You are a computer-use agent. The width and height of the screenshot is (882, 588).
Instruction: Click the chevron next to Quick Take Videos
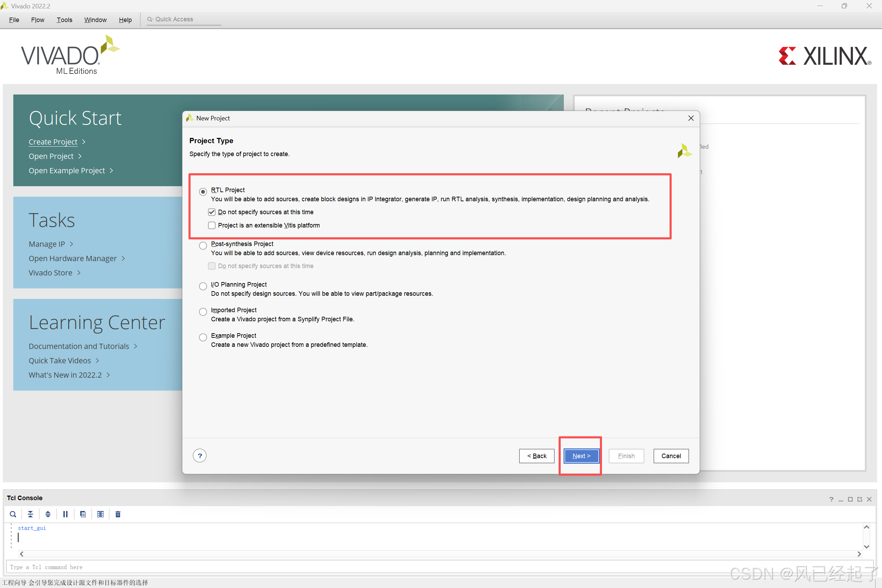click(x=98, y=360)
